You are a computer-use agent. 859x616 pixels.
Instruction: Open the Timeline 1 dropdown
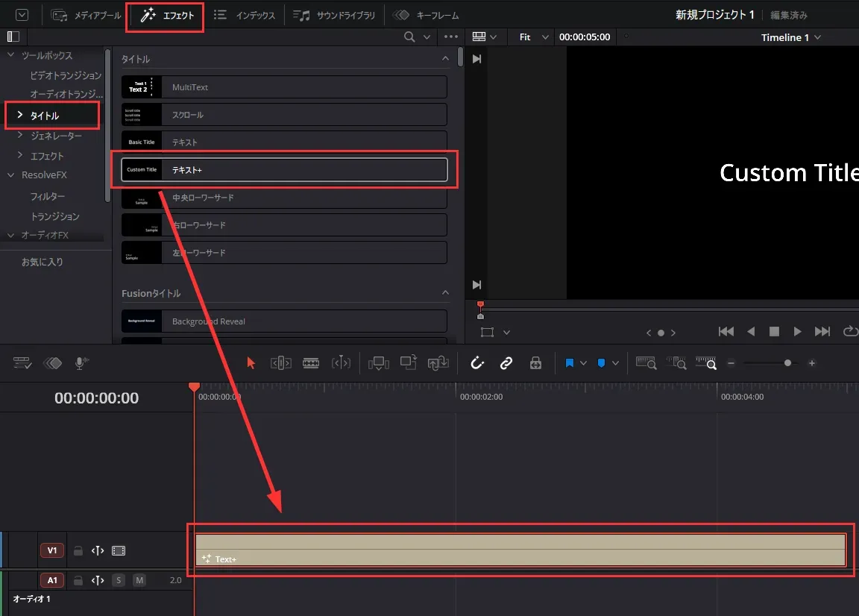click(x=790, y=37)
